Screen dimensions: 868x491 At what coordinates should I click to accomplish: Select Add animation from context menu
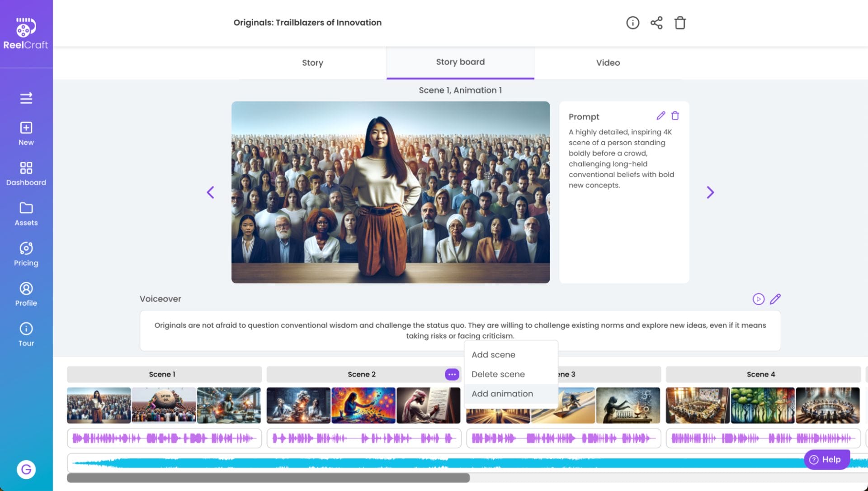pyautogui.click(x=502, y=394)
